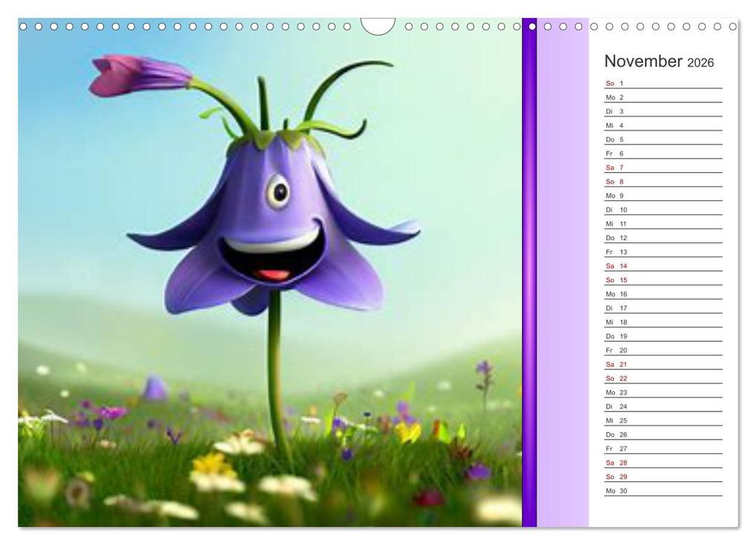Image resolution: width=756 pixels, height=545 pixels.
Task: Click the Fr 13 date line
Action: (x=614, y=251)
